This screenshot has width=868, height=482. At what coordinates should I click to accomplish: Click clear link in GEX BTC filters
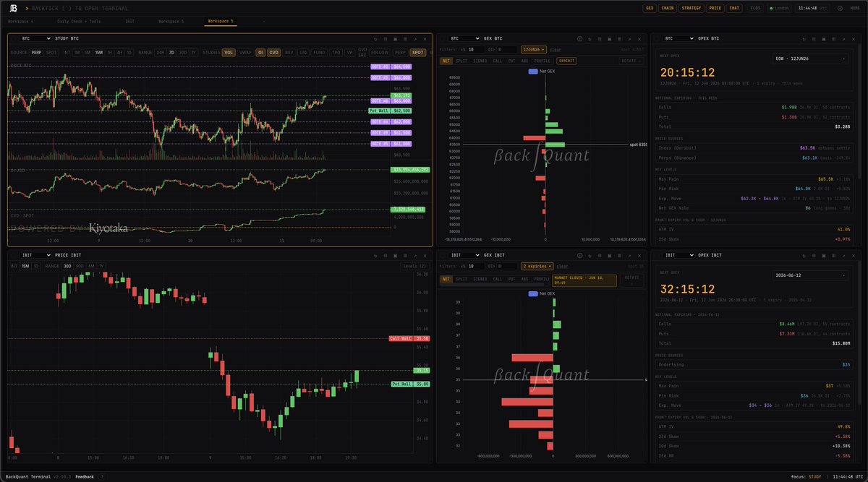click(x=556, y=50)
